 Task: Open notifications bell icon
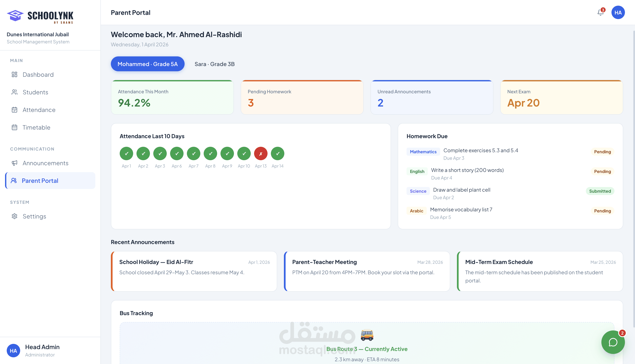pos(600,13)
